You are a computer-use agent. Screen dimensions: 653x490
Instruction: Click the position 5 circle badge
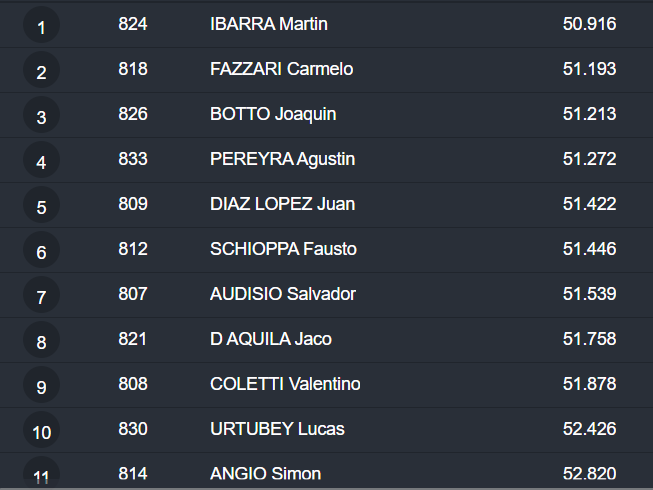[41, 206]
